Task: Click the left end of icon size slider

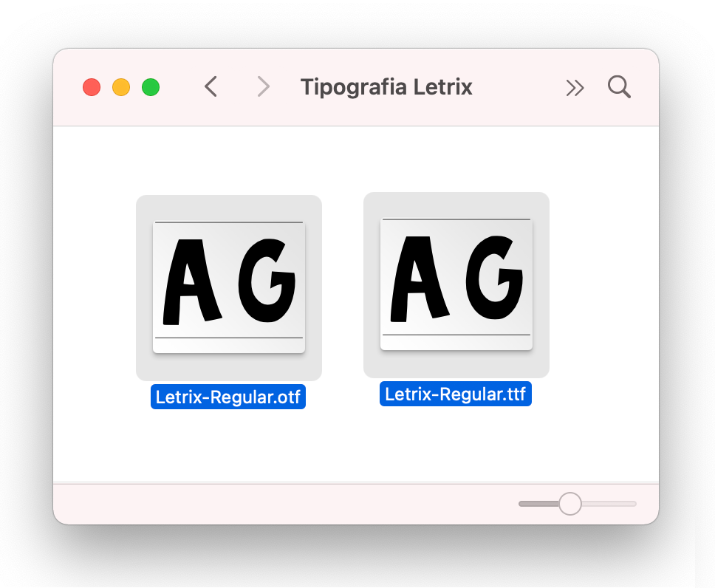Action: 522,504
